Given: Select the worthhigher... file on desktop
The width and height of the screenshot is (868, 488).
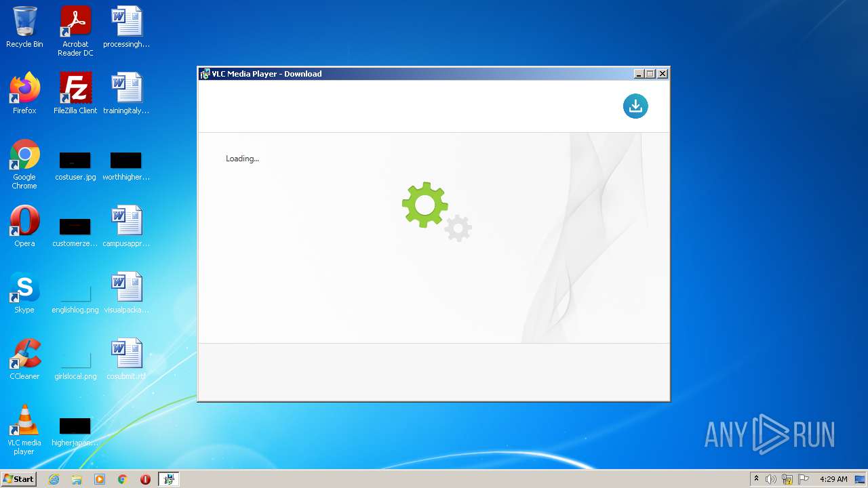Looking at the screenshot, I should pos(126,167).
